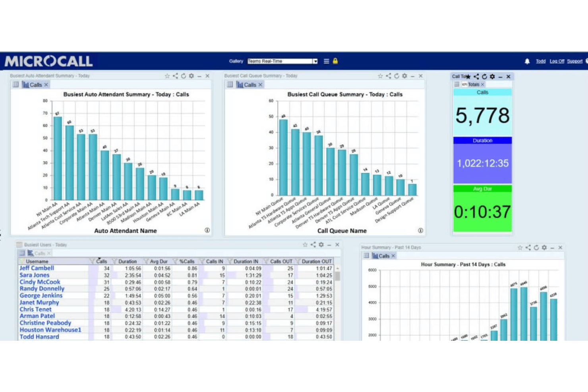Refresh the Busiest Call Queue Summary panel
This screenshot has height=392, width=588.
pyautogui.click(x=397, y=76)
